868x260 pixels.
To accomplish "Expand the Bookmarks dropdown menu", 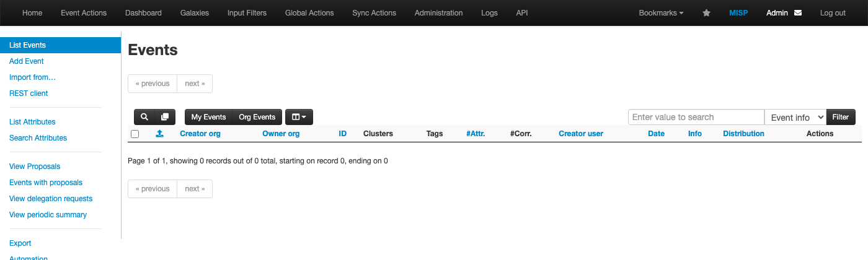I will point(661,13).
